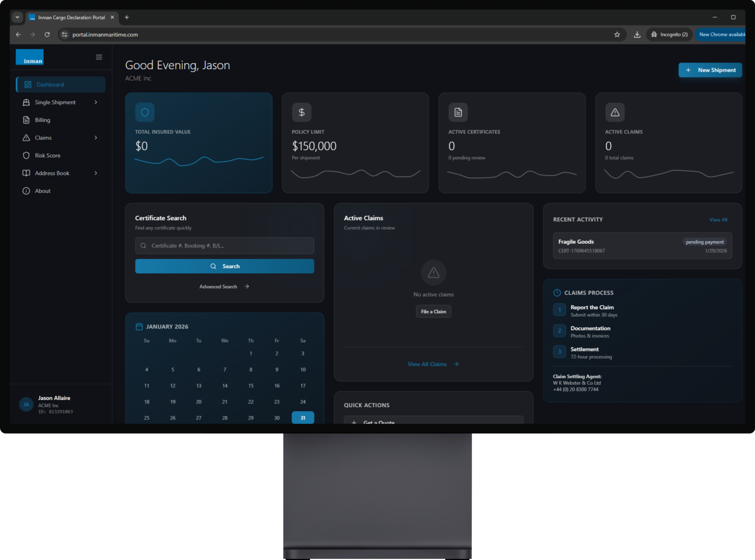Open the browser downloads icon

(637, 35)
